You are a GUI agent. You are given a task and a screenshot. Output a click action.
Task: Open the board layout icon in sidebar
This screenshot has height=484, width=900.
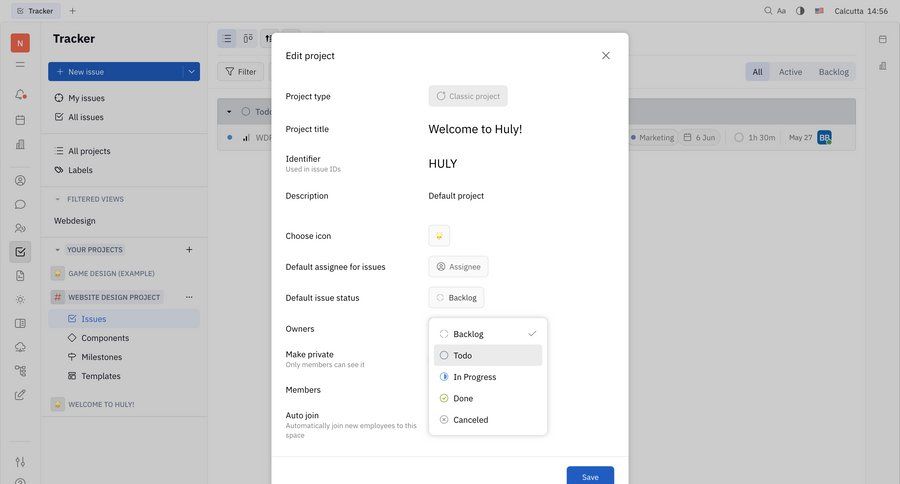(20, 323)
